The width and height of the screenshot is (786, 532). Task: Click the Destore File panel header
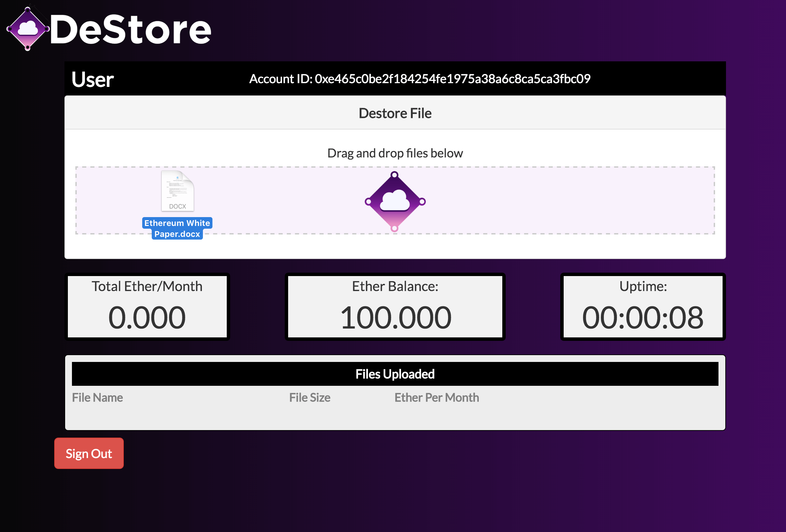(395, 113)
